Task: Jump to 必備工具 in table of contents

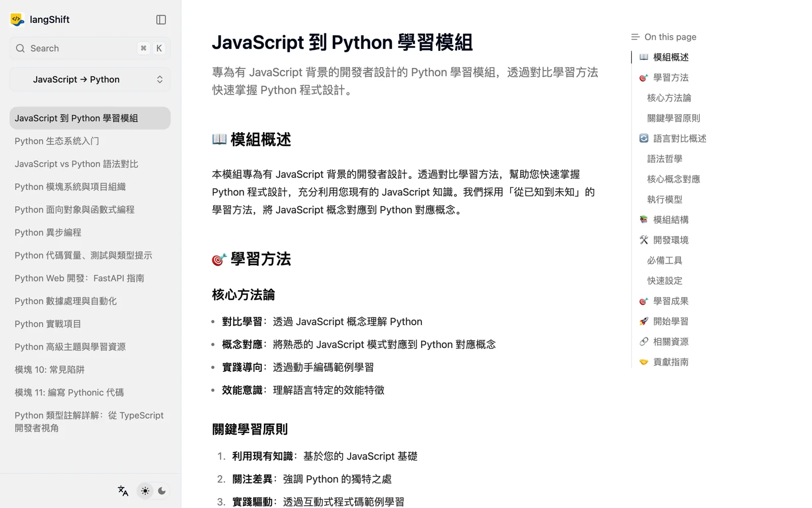Action: pyautogui.click(x=664, y=261)
